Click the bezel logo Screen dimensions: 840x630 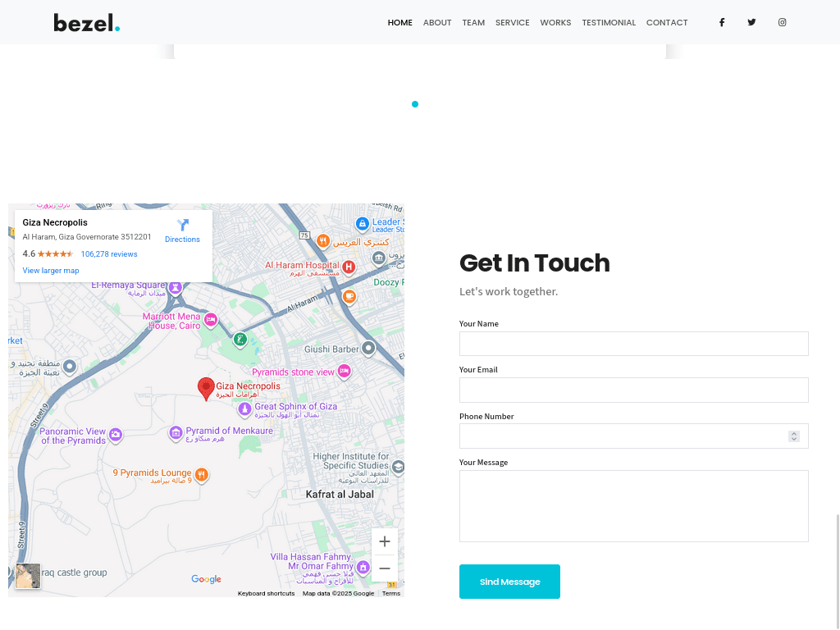click(x=86, y=22)
